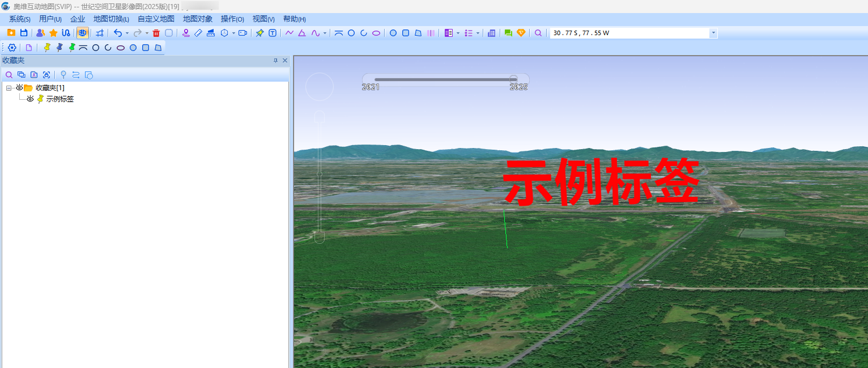Click the winding route icon
868x368 pixels.
66,33
